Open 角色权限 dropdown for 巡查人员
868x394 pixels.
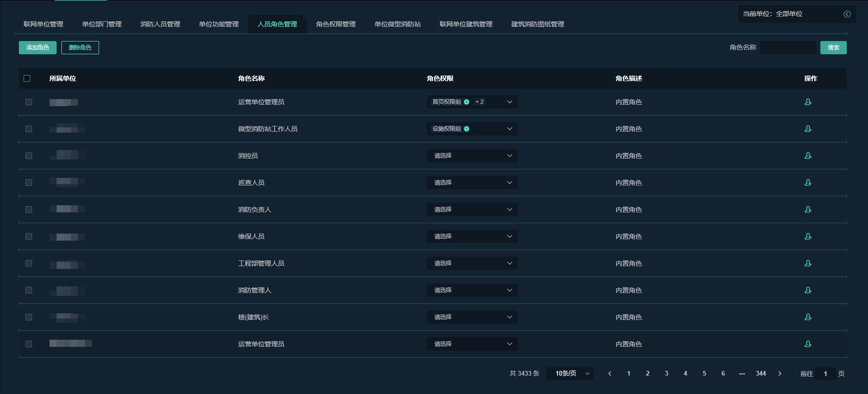[x=472, y=183]
